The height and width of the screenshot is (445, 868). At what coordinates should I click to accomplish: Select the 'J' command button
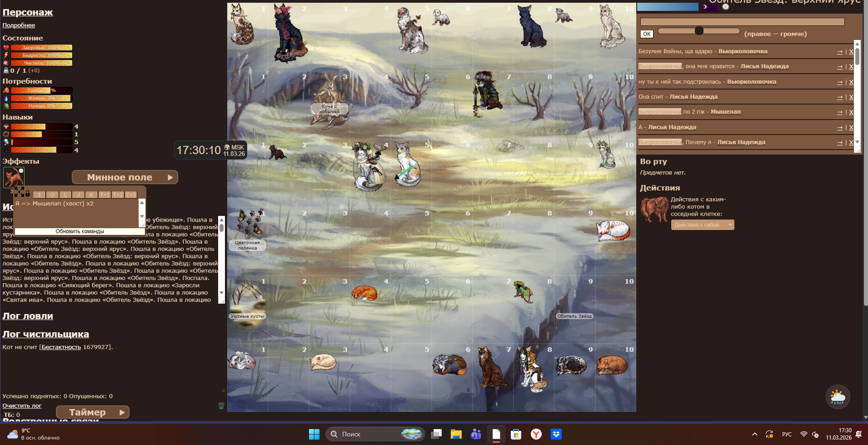78,195
